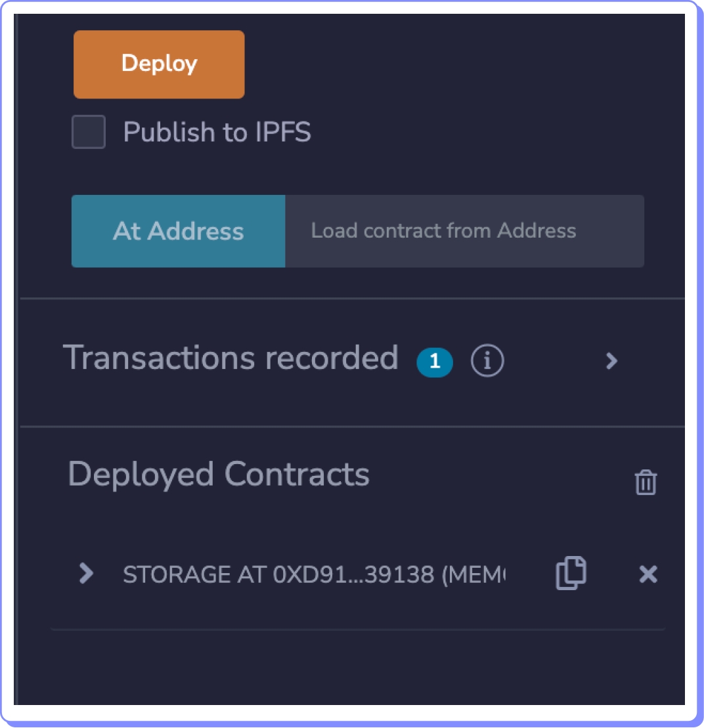
Task: Click the Publish to IPFS label text
Action: [x=217, y=132]
